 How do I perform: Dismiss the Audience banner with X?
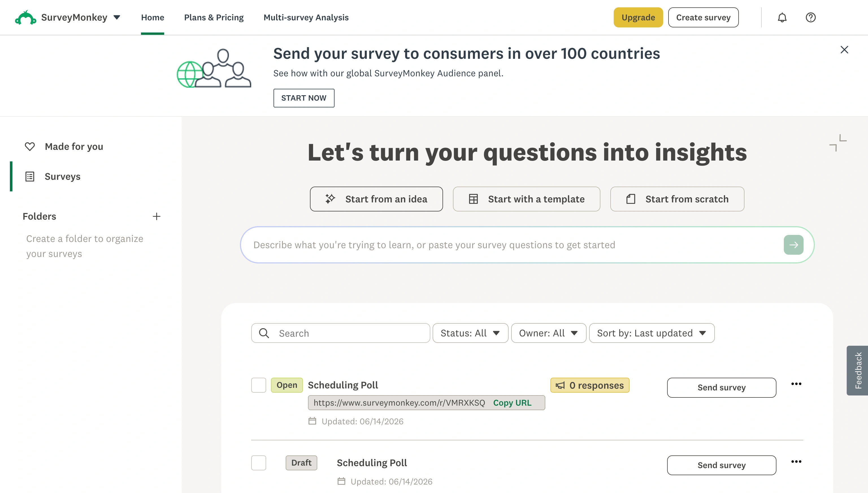click(844, 50)
